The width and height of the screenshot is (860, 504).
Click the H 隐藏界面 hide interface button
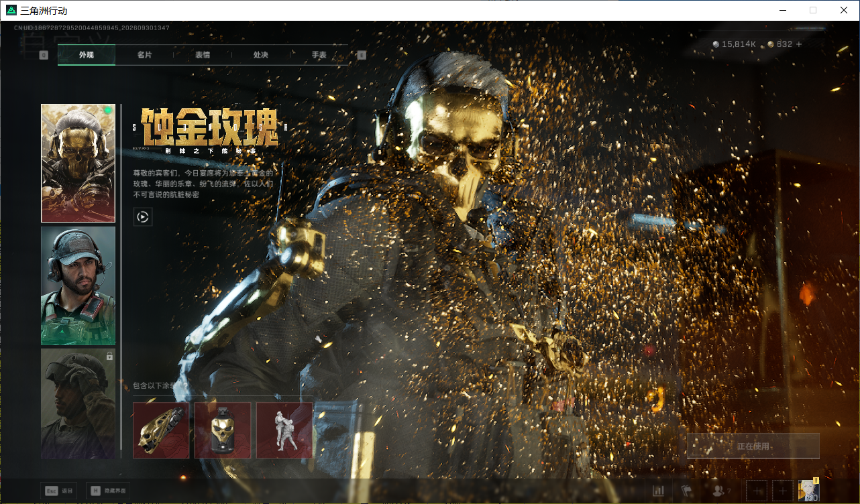click(108, 491)
